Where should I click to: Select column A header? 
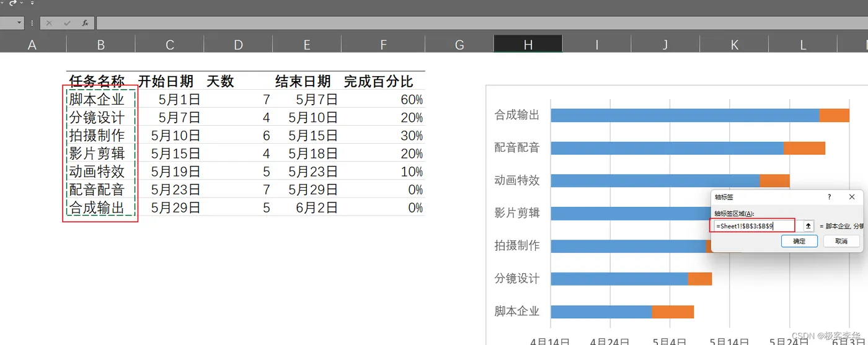(x=33, y=45)
